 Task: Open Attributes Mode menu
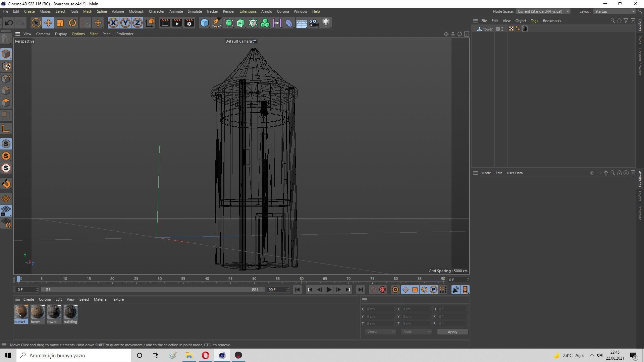pos(486,173)
